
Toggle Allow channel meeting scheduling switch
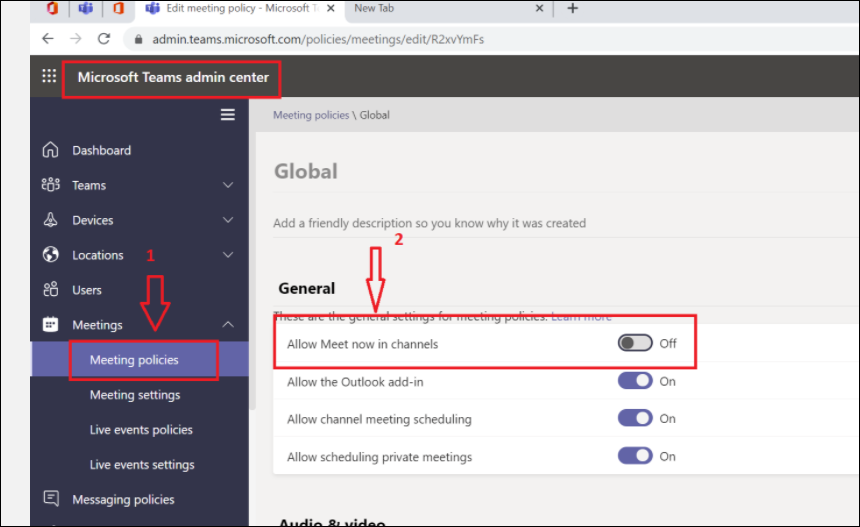(635, 418)
